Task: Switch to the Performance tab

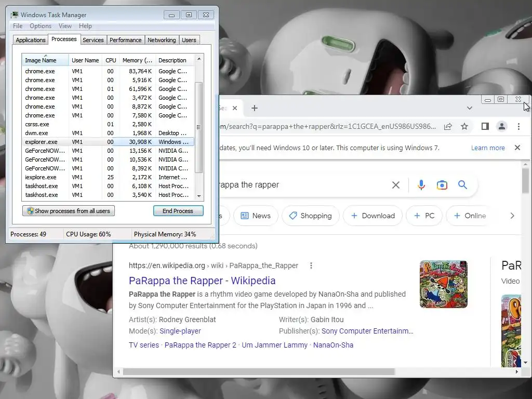Action: click(126, 40)
